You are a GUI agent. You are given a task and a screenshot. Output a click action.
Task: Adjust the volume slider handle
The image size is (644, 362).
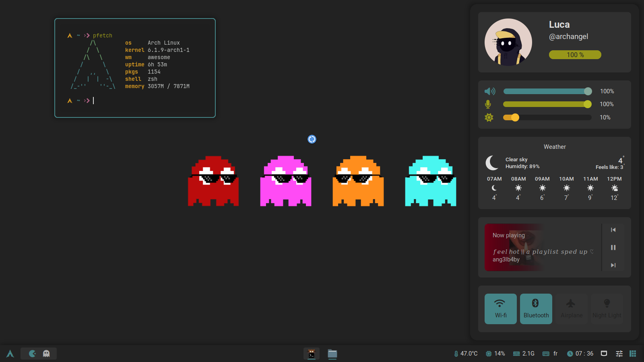coord(588,91)
